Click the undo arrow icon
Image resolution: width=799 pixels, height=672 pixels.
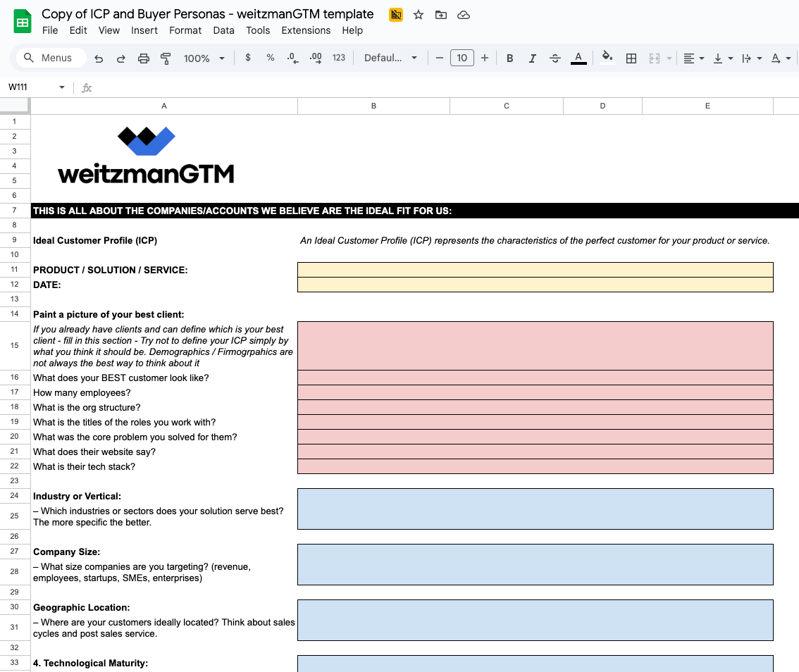(99, 58)
